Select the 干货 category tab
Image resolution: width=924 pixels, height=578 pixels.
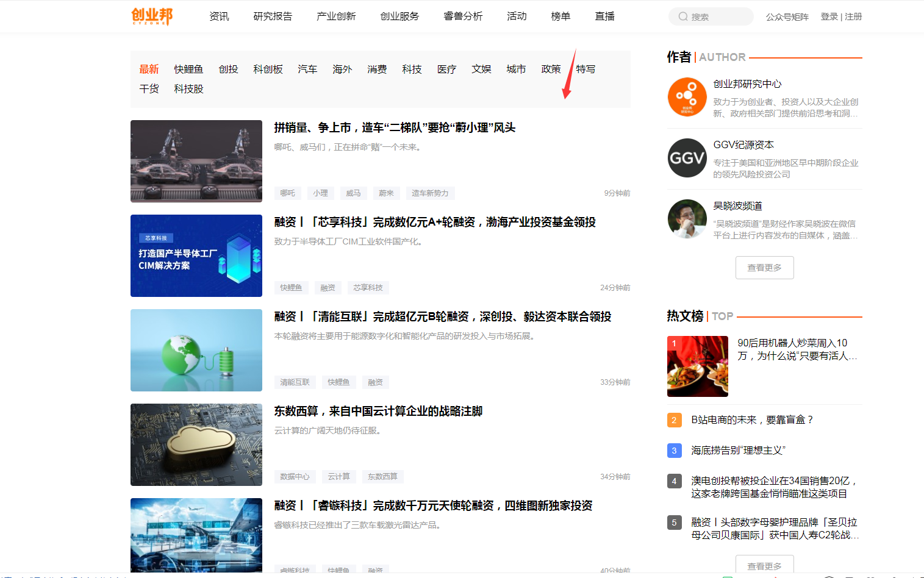149,89
